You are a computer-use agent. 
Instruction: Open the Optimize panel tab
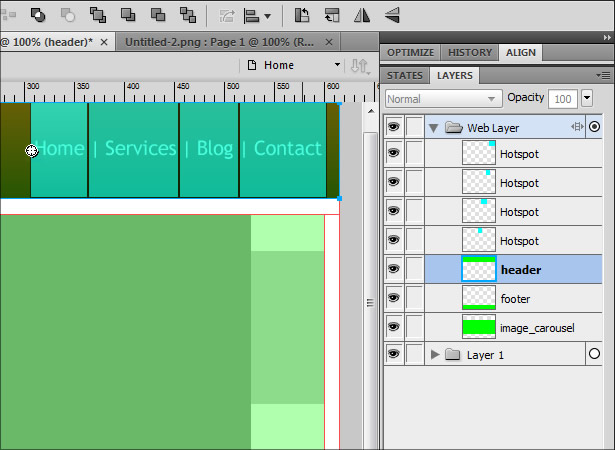click(x=410, y=53)
